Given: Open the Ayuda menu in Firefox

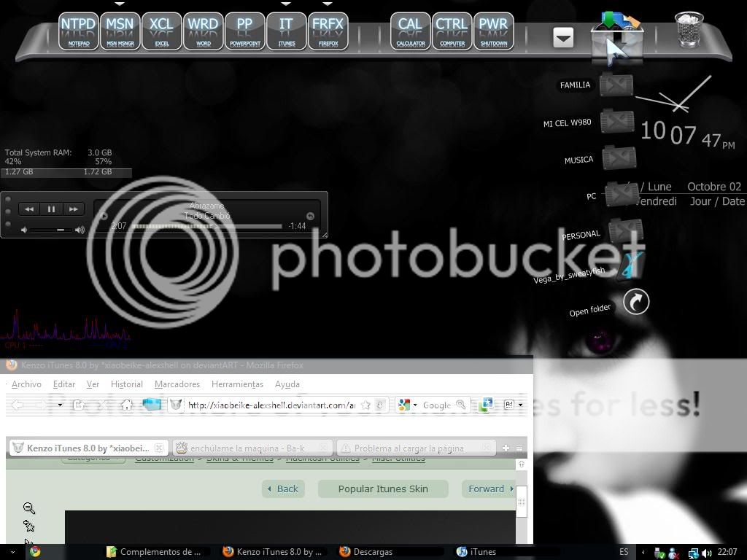Looking at the screenshot, I should (x=287, y=384).
